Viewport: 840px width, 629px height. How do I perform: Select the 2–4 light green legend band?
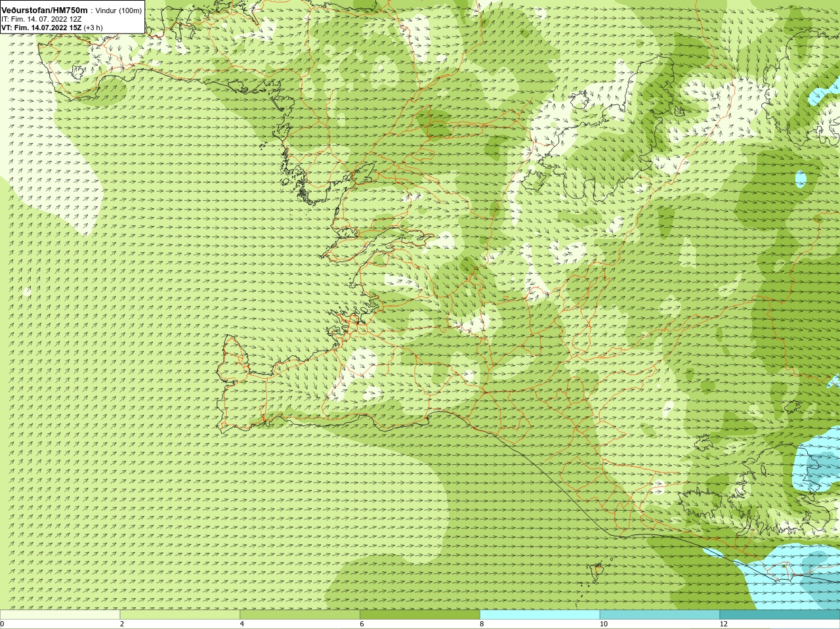point(180,615)
